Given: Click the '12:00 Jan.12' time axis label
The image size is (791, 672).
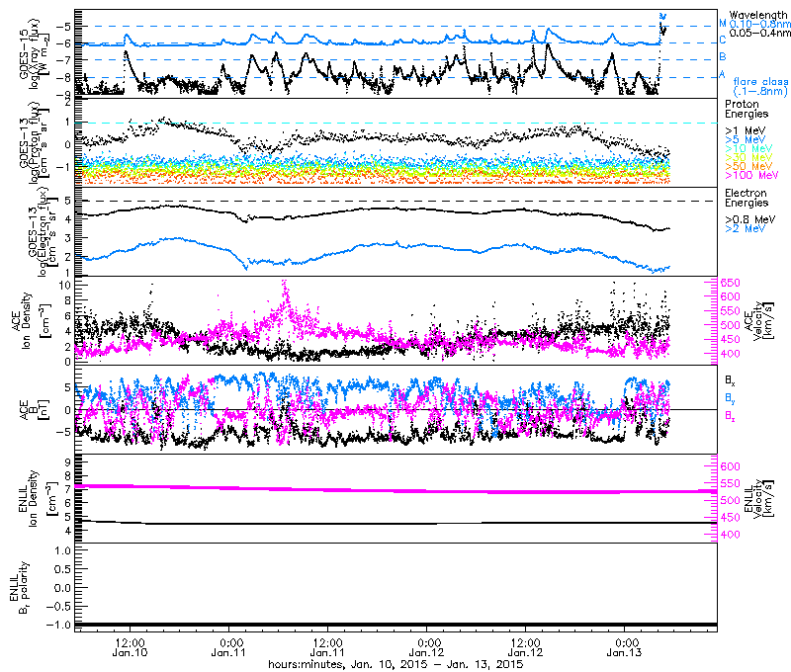Looking at the screenshot, I should [526, 648].
